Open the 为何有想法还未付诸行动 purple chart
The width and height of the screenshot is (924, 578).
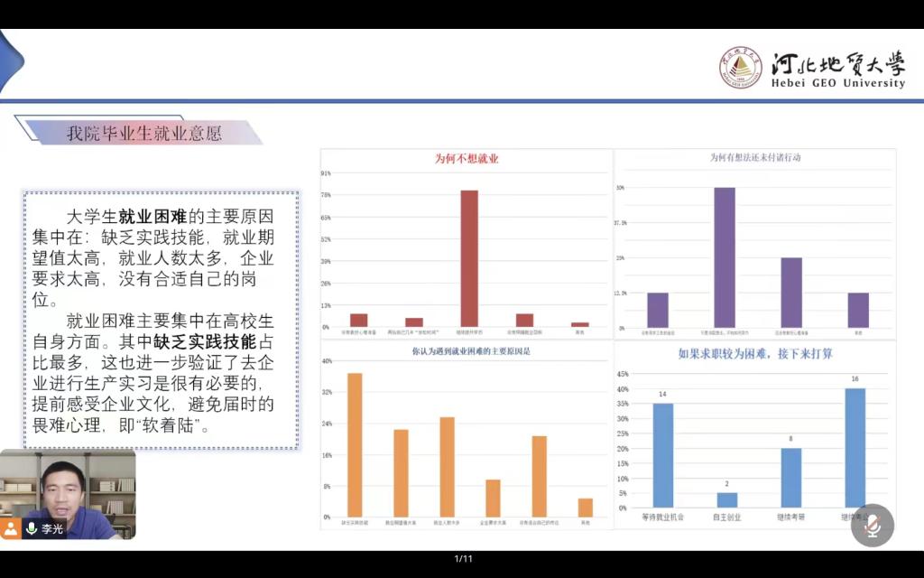click(754, 244)
